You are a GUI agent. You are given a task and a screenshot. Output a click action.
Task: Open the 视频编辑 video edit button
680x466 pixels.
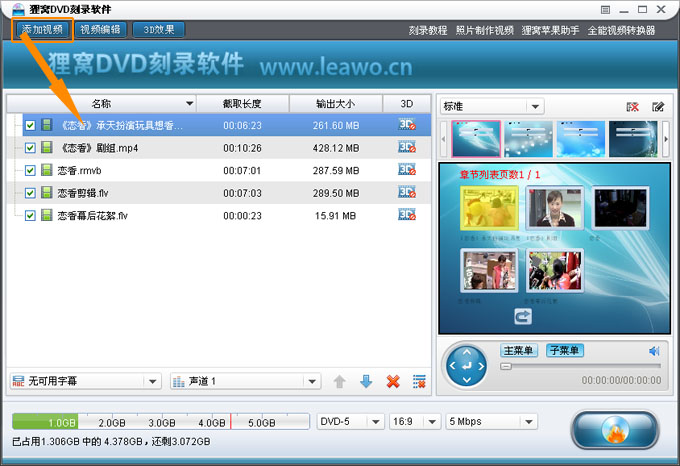100,29
